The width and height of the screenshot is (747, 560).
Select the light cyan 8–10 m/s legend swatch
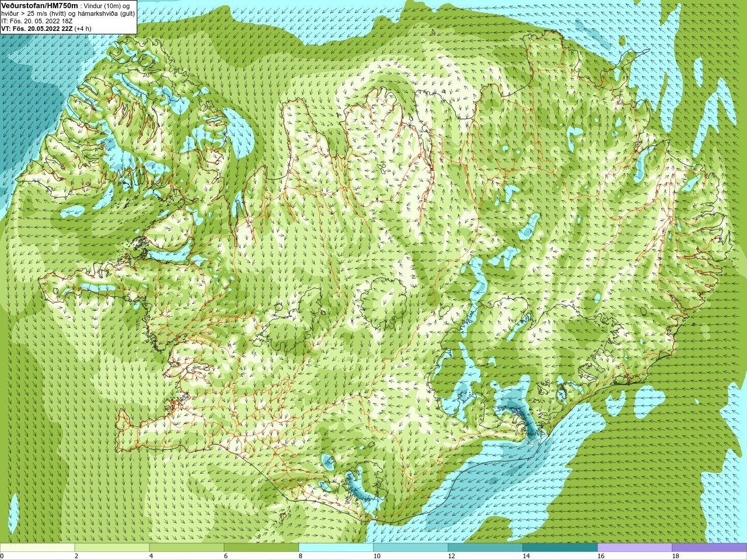pyautogui.click(x=336, y=548)
